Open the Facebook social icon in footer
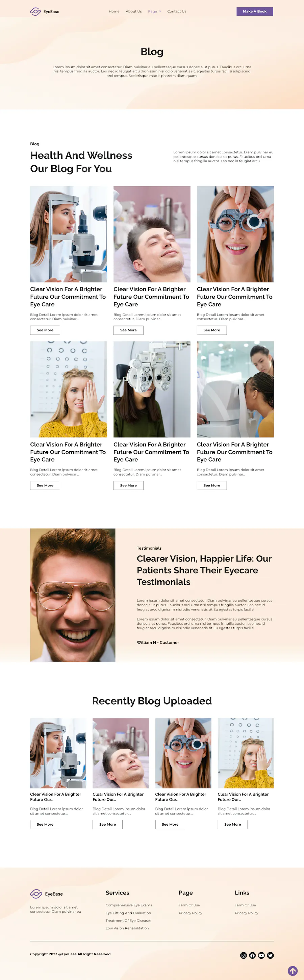Image resolution: width=304 pixels, height=980 pixels. (252, 955)
